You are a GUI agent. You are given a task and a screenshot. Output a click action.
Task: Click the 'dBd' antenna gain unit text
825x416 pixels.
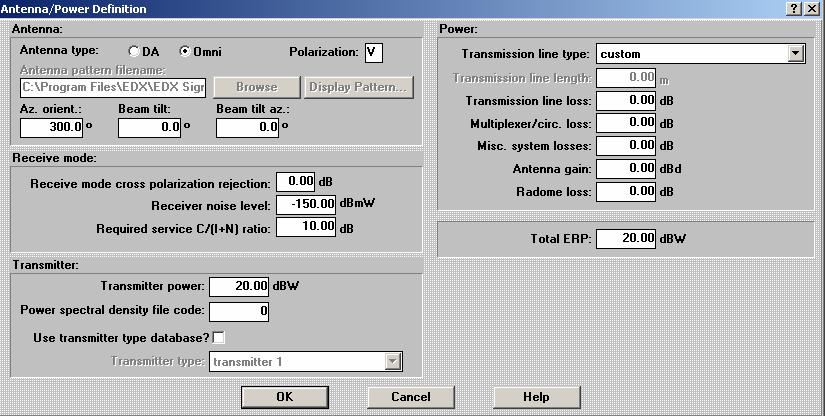671,169
